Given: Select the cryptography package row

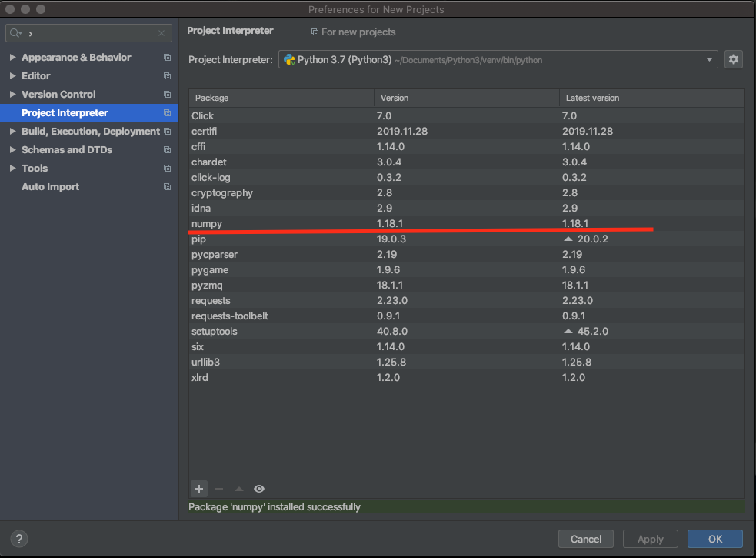Looking at the screenshot, I should tap(467, 192).
